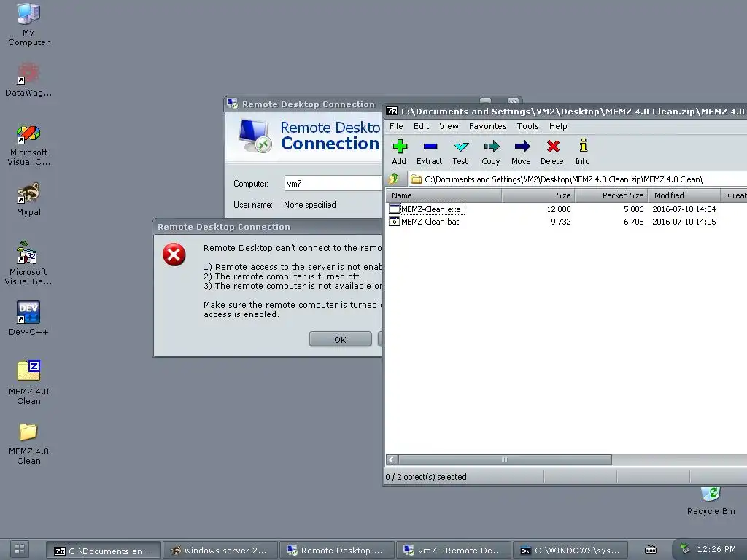Click the Info toolbar icon

(582, 152)
